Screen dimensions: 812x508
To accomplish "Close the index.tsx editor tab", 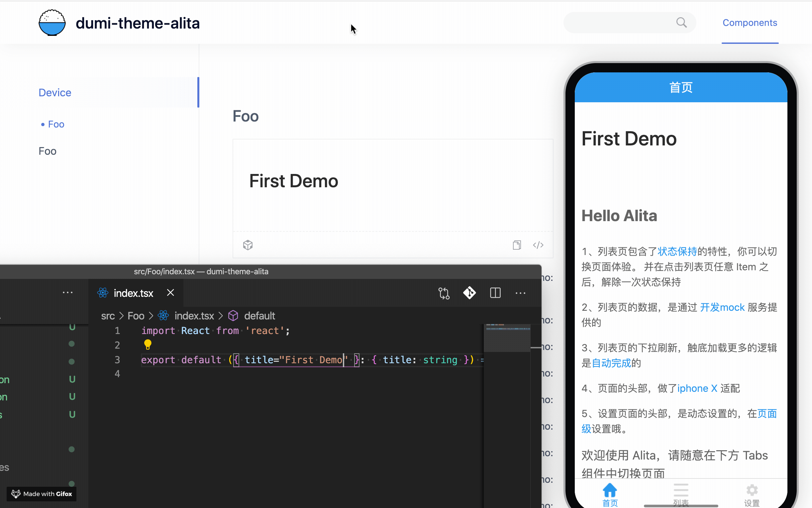I will tap(170, 293).
